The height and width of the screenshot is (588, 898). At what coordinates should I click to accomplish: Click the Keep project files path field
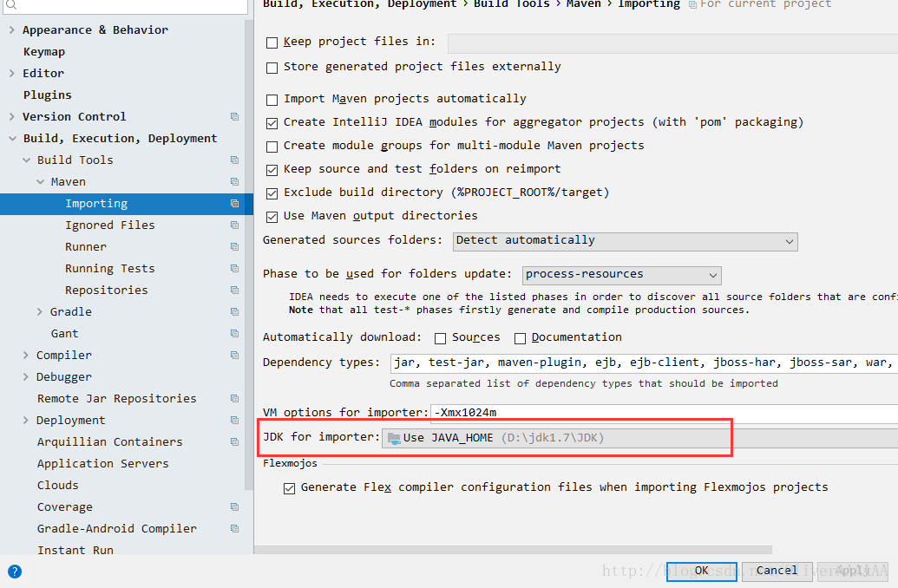pyautogui.click(x=673, y=43)
